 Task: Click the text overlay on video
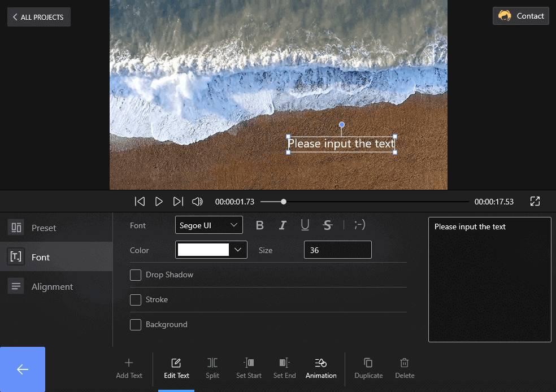[x=341, y=144]
